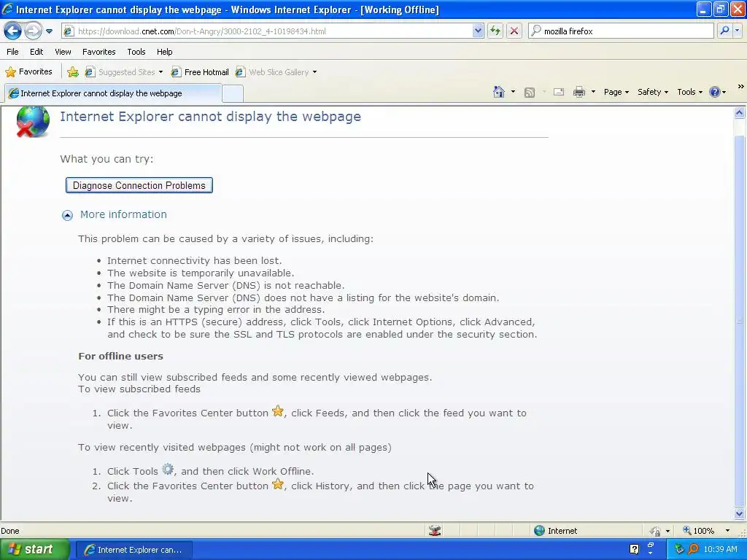
Task: Open the Tools menu in menu bar
Action: pos(136,52)
